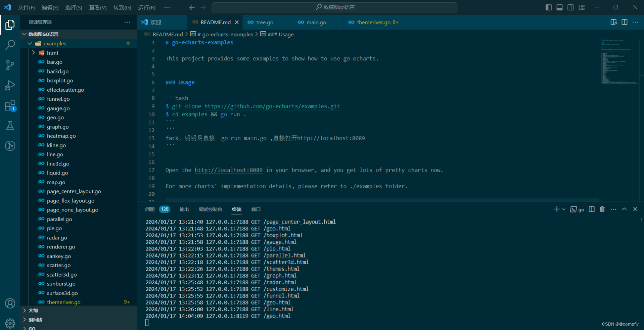Screen dimensions: 644x330
Task: Collapse the examples folder
Action: [x=30, y=43]
